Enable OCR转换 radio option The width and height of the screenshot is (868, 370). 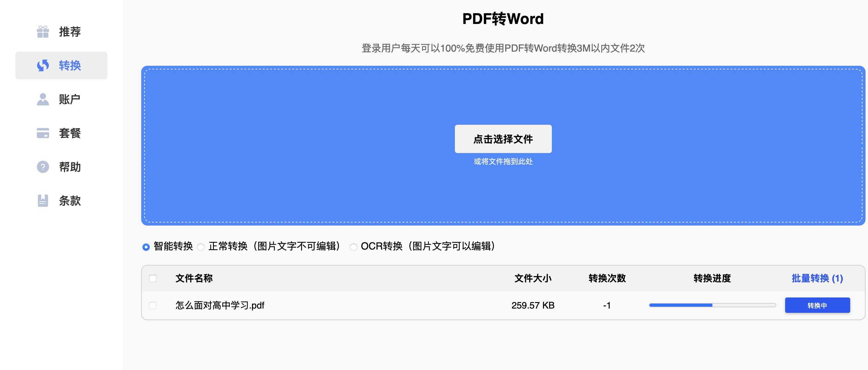point(353,247)
